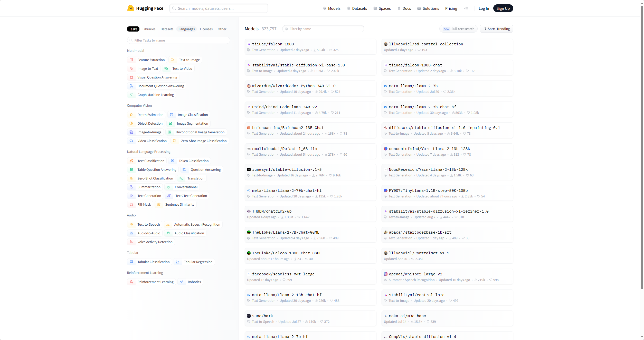Screen dimensions: 644x340
Task: Switch to the Libraries tab
Action: pos(149,29)
